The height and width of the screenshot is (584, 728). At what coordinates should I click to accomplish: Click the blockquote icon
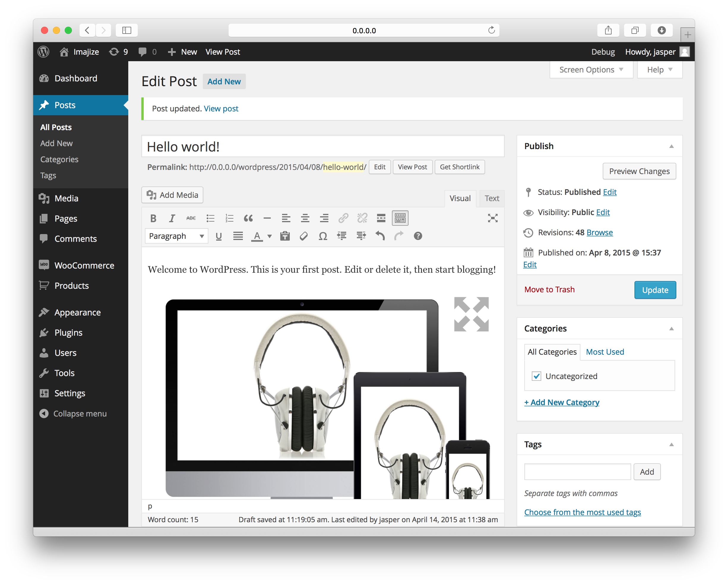[x=248, y=218]
